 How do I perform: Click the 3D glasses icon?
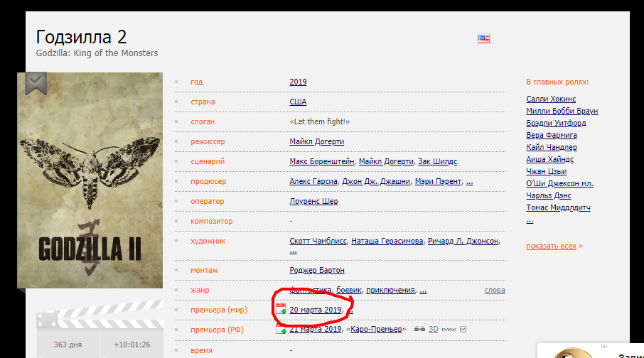click(419, 330)
